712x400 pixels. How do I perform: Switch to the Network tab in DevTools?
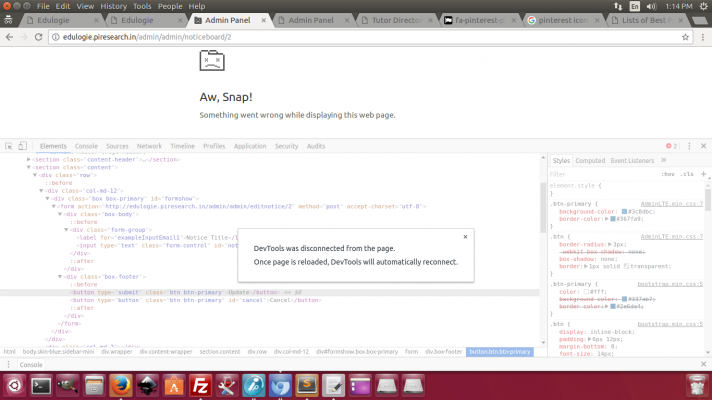coord(149,146)
